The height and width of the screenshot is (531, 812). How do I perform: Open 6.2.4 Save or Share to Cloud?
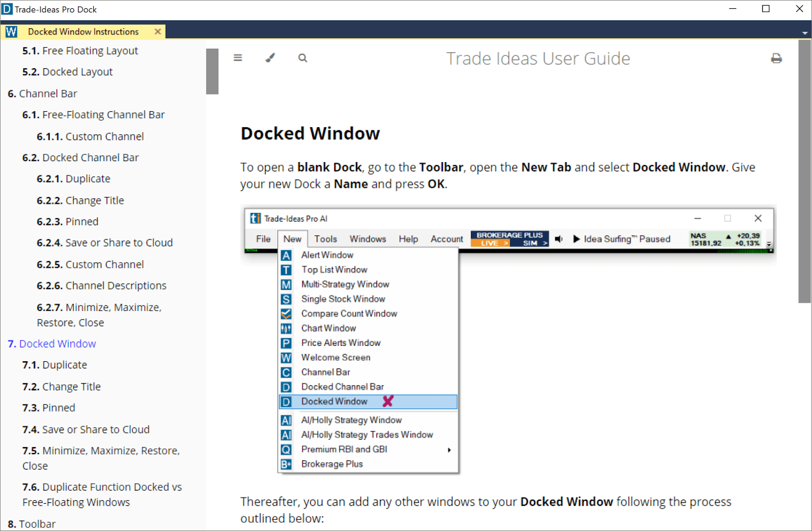point(105,243)
